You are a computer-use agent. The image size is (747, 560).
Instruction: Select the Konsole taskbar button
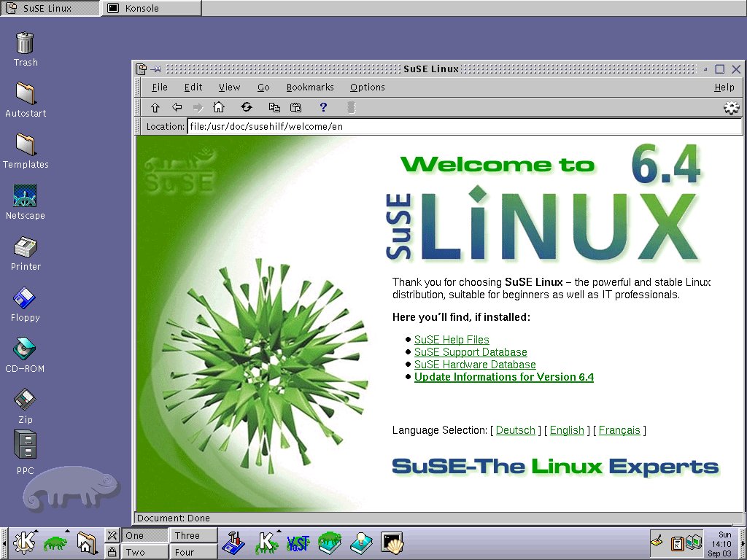[152, 8]
